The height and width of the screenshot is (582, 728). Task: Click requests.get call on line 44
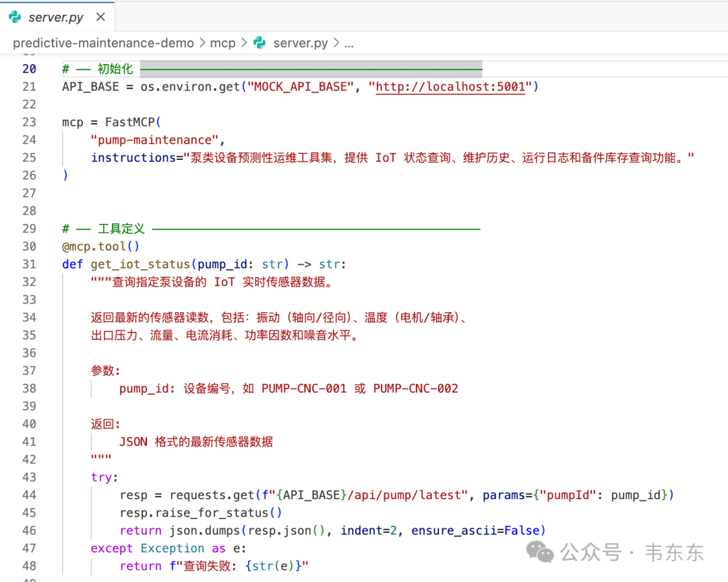click(x=212, y=495)
